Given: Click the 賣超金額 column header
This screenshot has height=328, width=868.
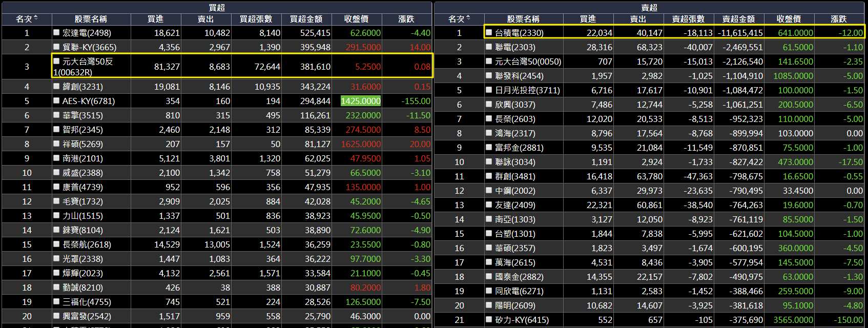Looking at the screenshot, I should coord(738,19).
